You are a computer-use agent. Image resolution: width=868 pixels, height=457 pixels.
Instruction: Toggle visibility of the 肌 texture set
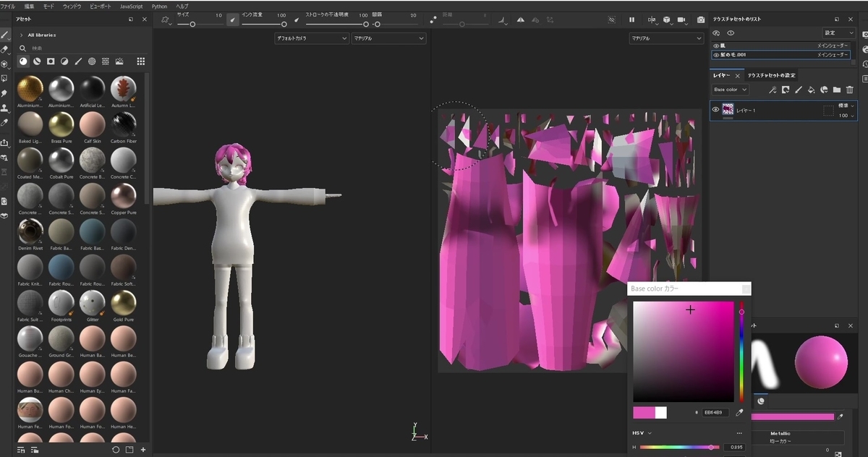pos(716,46)
